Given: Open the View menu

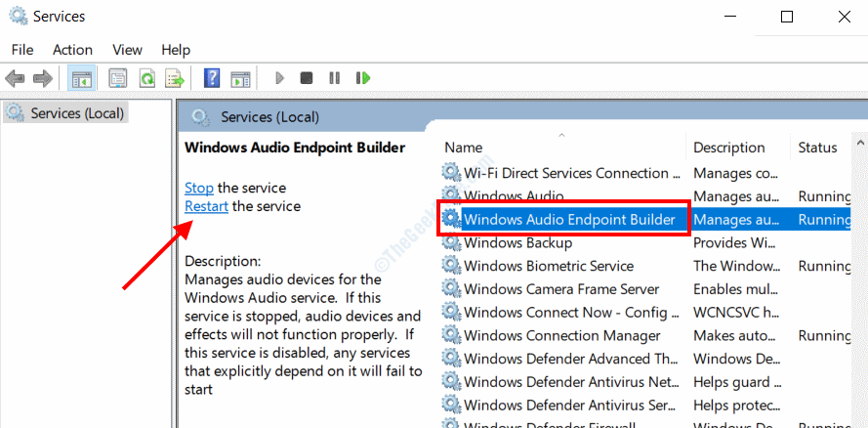Looking at the screenshot, I should pyautogui.click(x=127, y=50).
